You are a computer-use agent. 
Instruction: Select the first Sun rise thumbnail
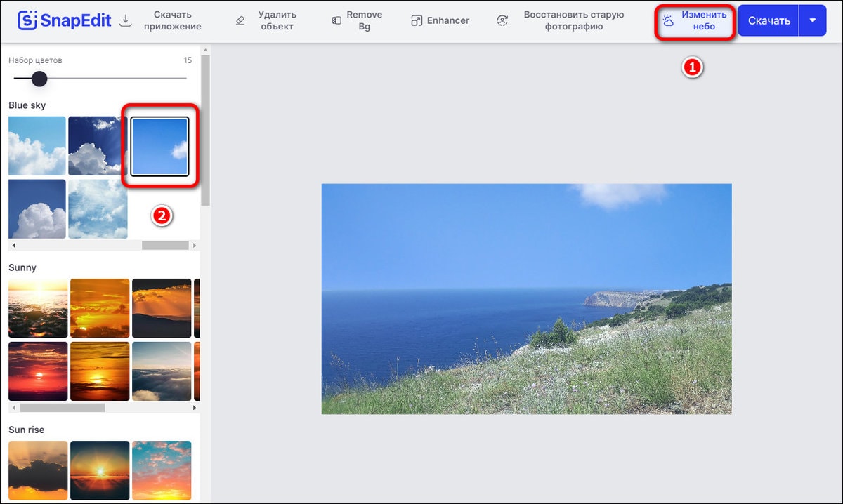click(x=38, y=470)
